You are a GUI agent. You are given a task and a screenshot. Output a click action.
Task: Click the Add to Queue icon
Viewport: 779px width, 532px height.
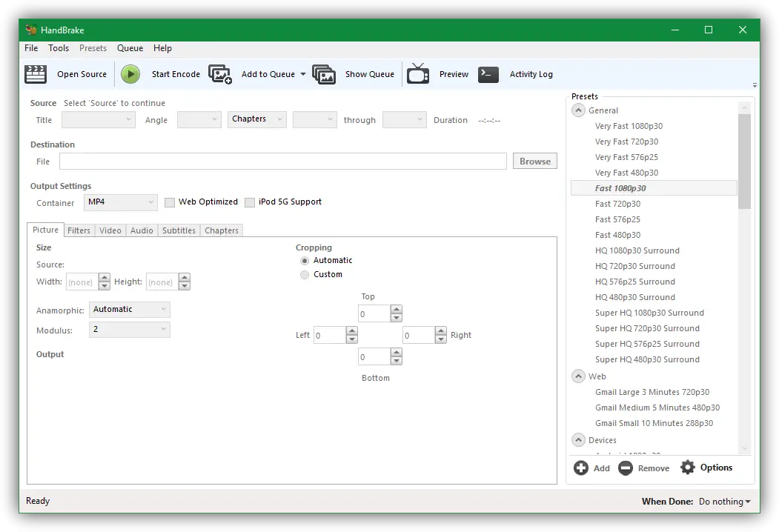coord(220,74)
